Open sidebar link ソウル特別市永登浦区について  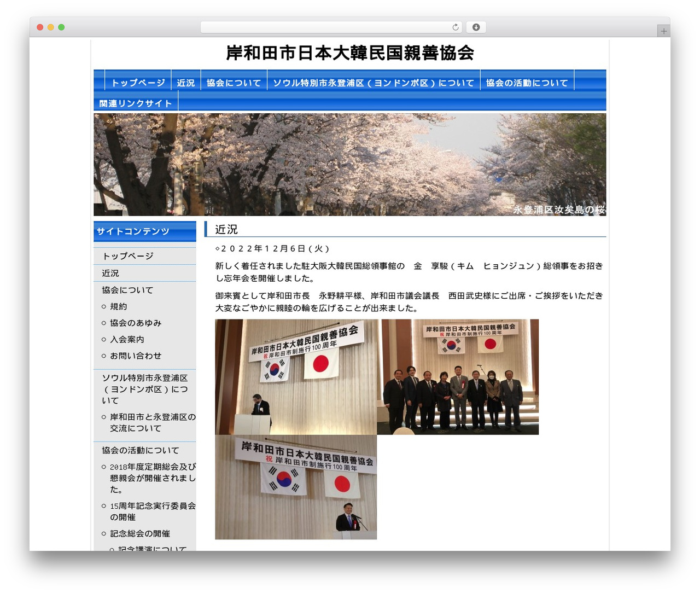click(145, 389)
